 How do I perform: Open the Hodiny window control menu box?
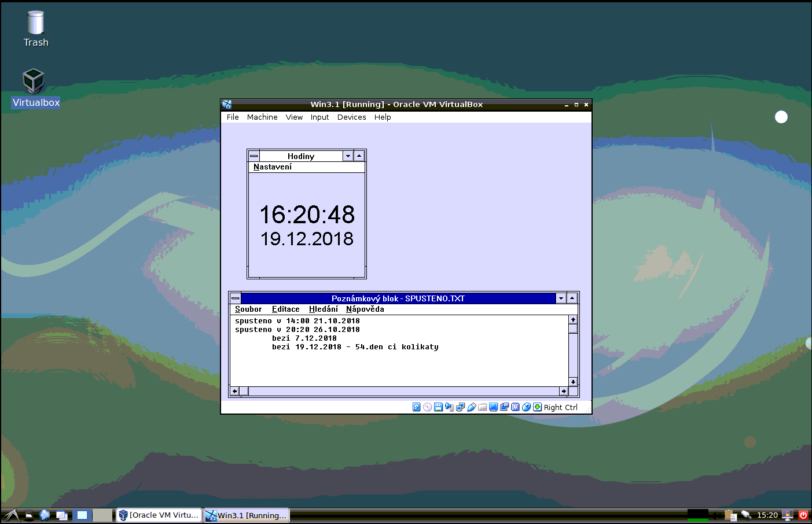tap(254, 156)
